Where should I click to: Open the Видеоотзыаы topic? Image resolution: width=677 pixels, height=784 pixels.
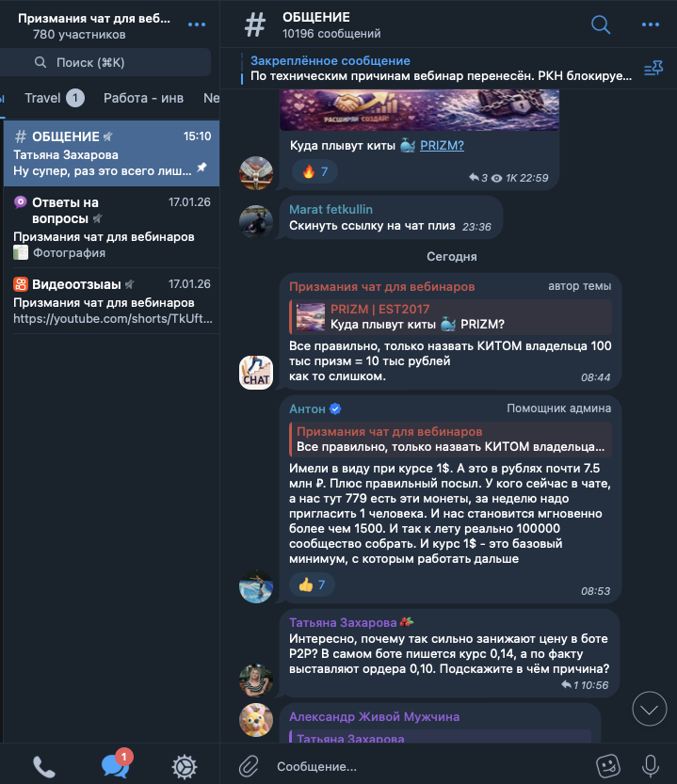point(111,301)
